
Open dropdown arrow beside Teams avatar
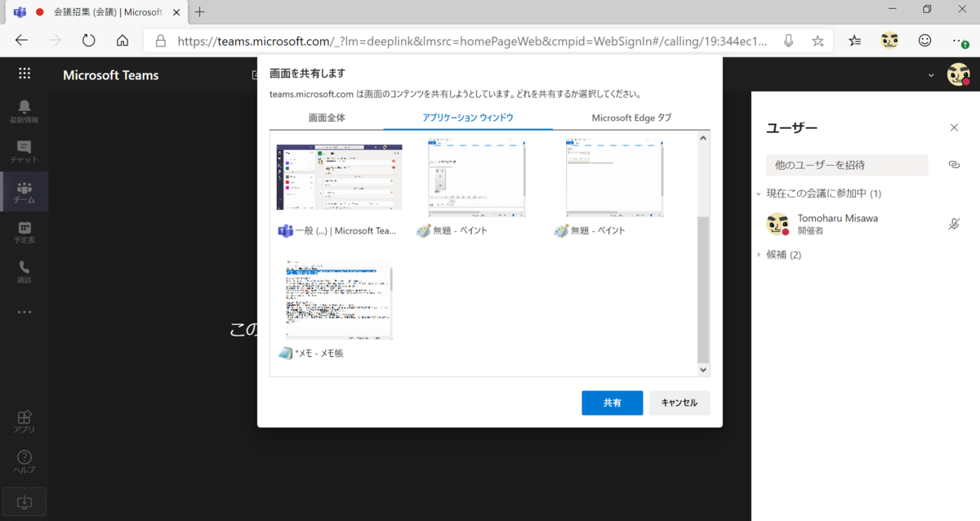pyautogui.click(x=933, y=75)
